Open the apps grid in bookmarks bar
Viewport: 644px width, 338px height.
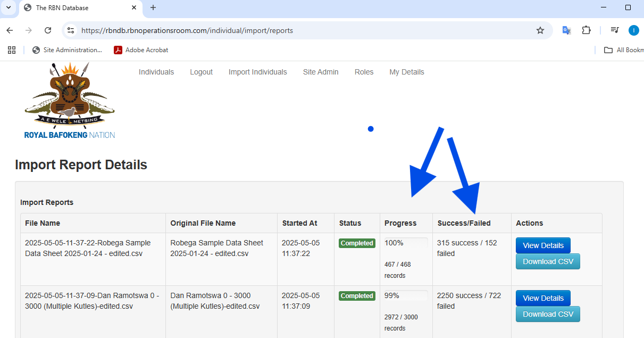(x=12, y=50)
